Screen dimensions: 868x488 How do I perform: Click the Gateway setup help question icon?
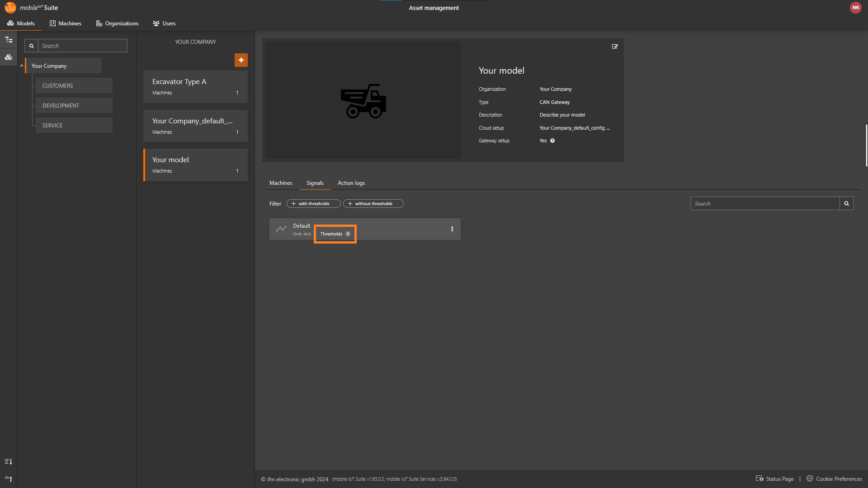552,141
